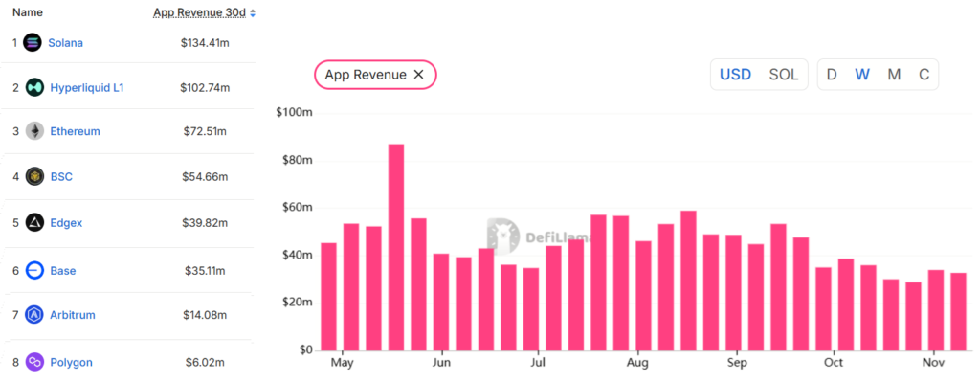Image resolution: width=980 pixels, height=383 pixels.
Task: Click the Base chain logo icon
Action: point(34,270)
